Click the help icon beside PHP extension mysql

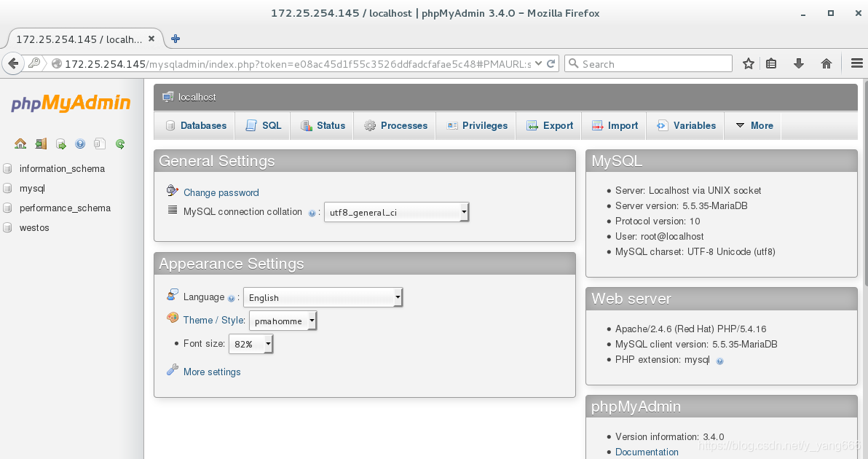[719, 361]
